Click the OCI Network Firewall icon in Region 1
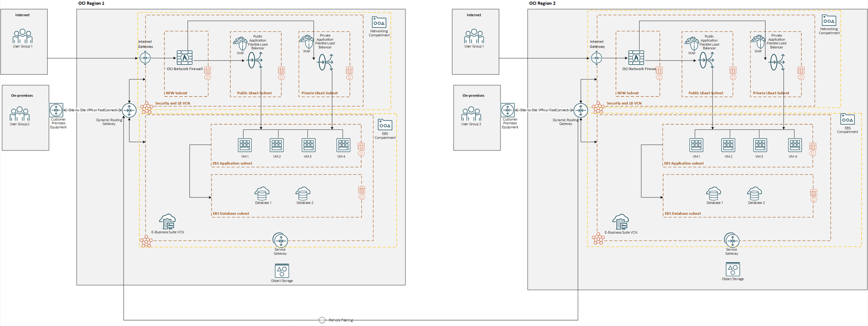Image resolution: width=868 pixels, height=326 pixels. (x=185, y=58)
